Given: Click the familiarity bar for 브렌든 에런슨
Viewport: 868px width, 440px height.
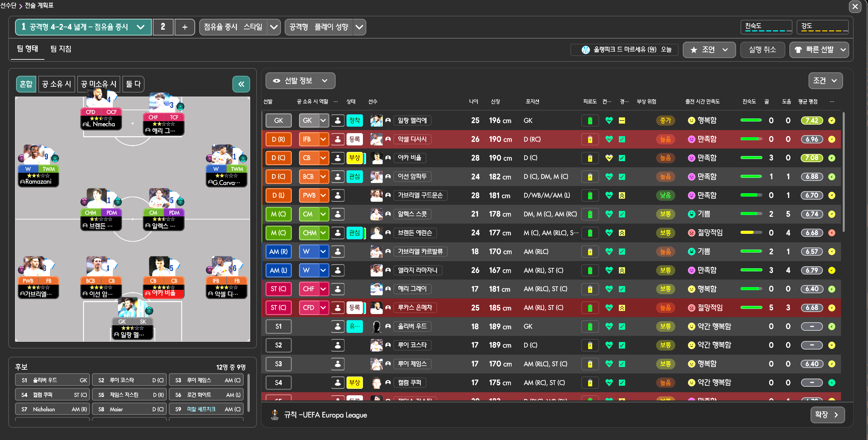Looking at the screenshot, I should point(751,233).
